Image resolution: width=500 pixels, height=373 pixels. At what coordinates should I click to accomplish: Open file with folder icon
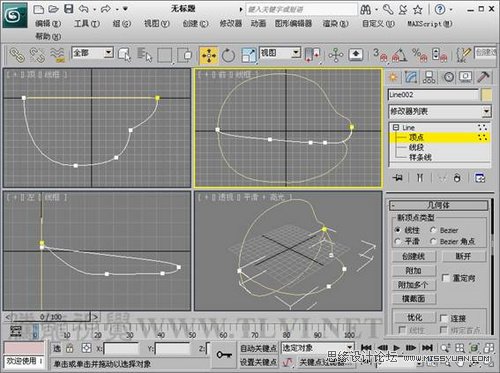[x=53, y=9]
